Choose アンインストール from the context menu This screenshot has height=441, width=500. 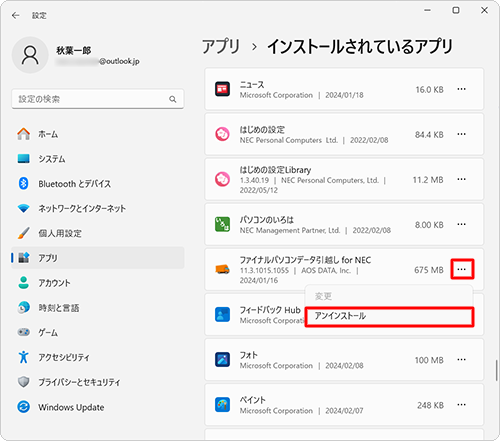tap(389, 316)
